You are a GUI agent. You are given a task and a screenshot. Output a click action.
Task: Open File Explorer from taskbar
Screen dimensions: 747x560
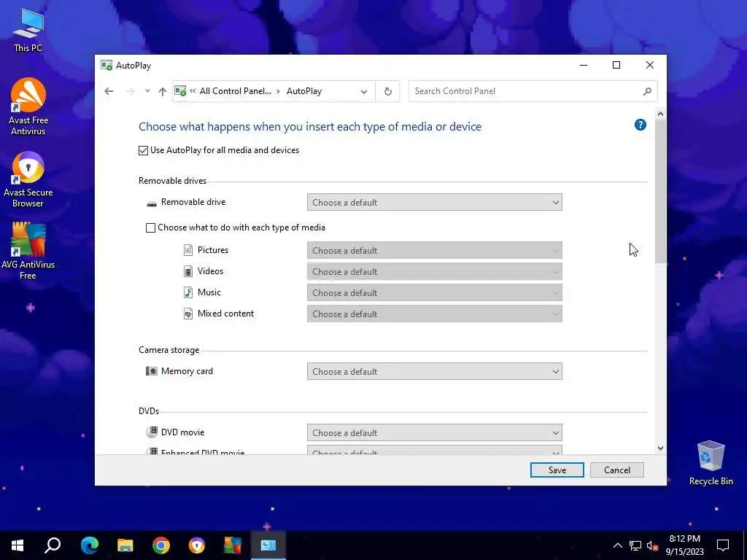click(125, 545)
